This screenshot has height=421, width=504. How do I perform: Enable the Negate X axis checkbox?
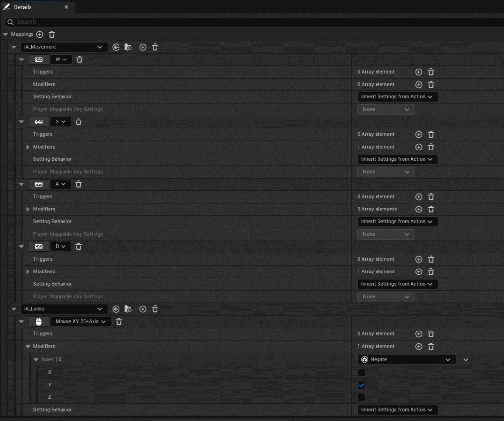tap(362, 372)
